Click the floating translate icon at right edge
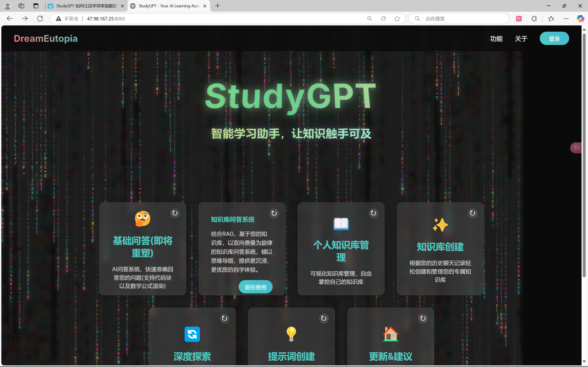The height and width of the screenshot is (367, 588). (x=577, y=147)
